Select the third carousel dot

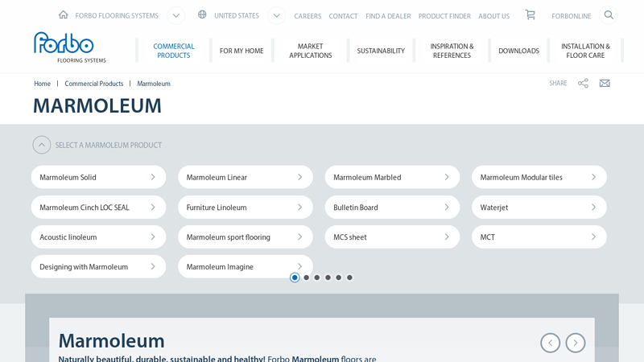[317, 278]
